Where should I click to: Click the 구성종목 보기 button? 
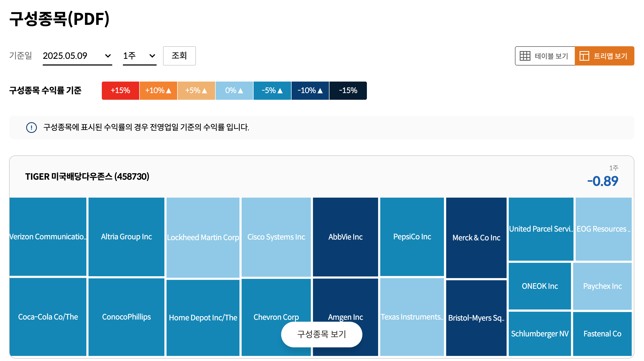[321, 334]
